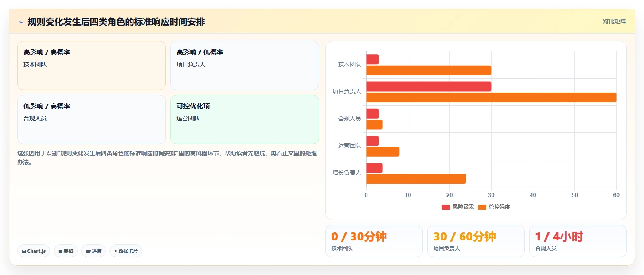
Task: Open the 0 / 30分钟 技术团队 data card
Action: coord(374,241)
